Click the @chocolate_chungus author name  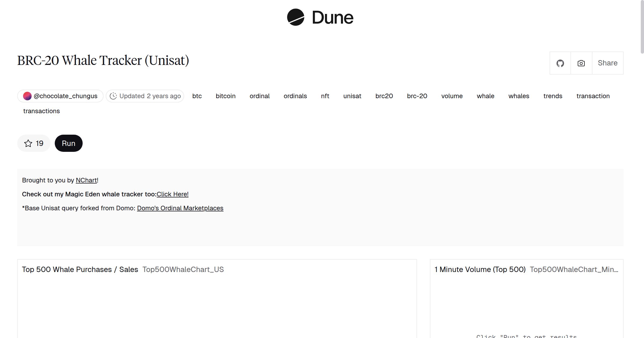click(65, 96)
